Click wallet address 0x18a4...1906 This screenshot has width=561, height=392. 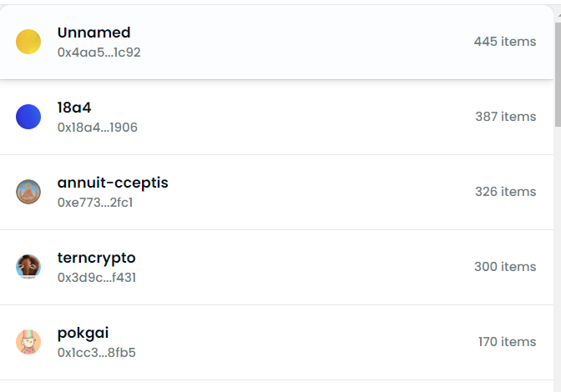click(x=97, y=128)
